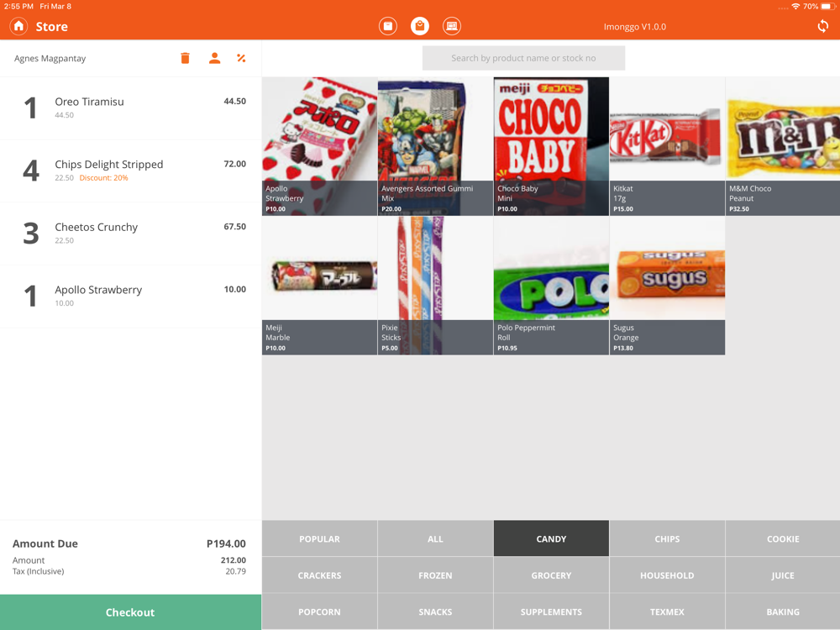Delete the cart with trash icon
The height and width of the screenshot is (630, 840).
[x=185, y=58]
